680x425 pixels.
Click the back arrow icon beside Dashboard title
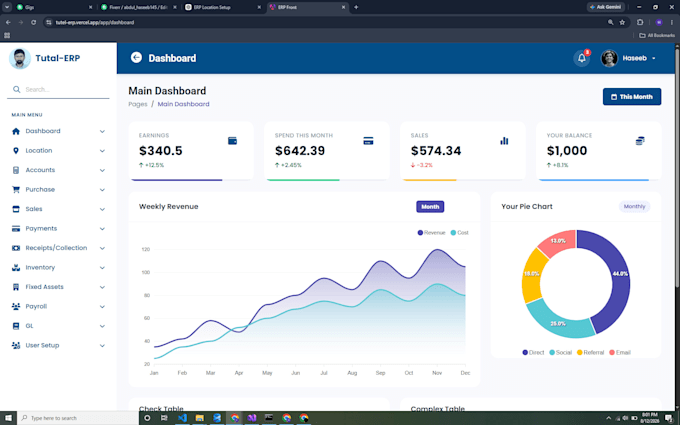(x=136, y=58)
